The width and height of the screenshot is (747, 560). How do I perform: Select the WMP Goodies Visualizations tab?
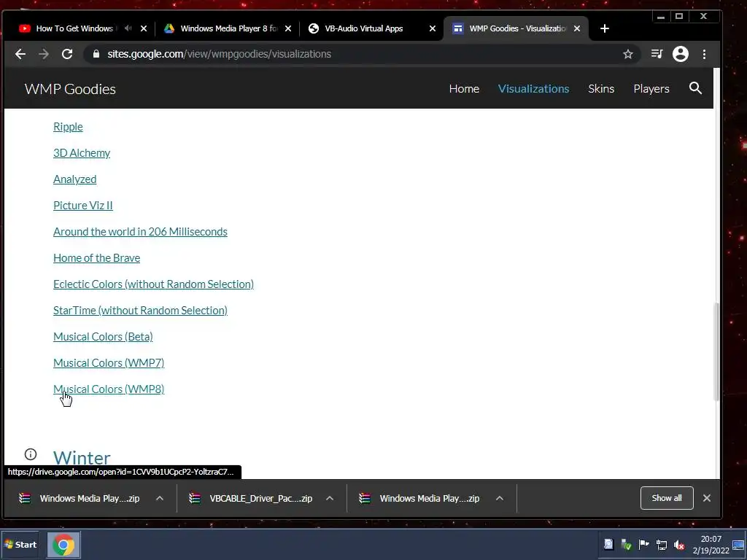[x=517, y=28]
